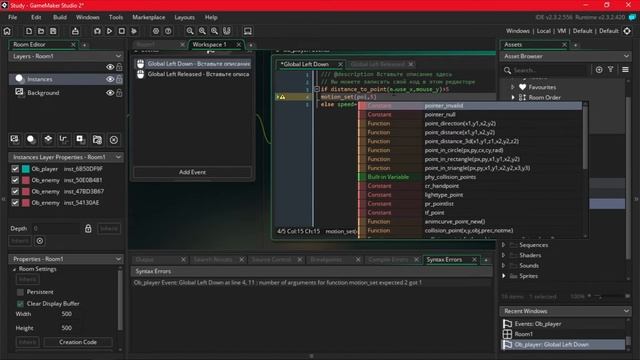Create a new tile layer
Screen dimensions: 640x360
click(48, 140)
